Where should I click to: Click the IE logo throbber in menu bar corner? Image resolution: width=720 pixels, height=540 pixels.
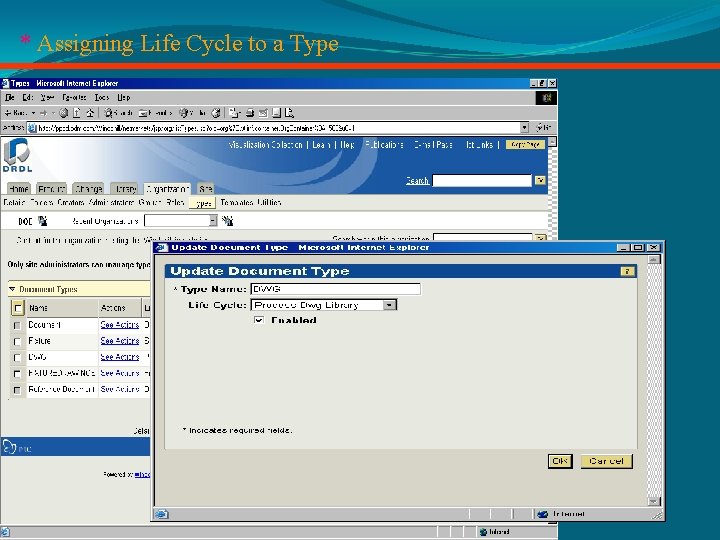[x=546, y=98]
